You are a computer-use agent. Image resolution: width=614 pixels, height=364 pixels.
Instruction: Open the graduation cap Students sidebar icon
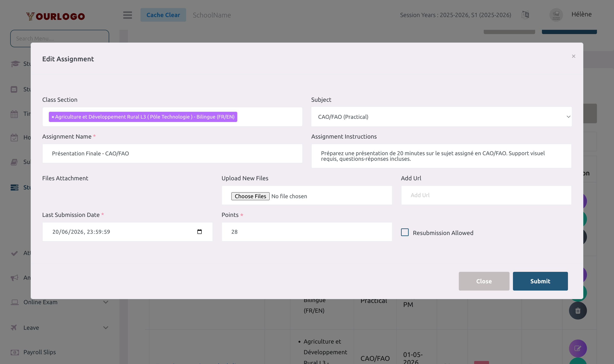click(x=14, y=64)
